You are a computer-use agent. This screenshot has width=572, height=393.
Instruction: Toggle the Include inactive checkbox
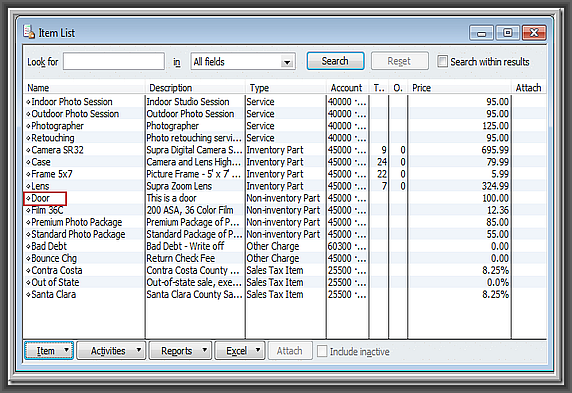click(322, 351)
